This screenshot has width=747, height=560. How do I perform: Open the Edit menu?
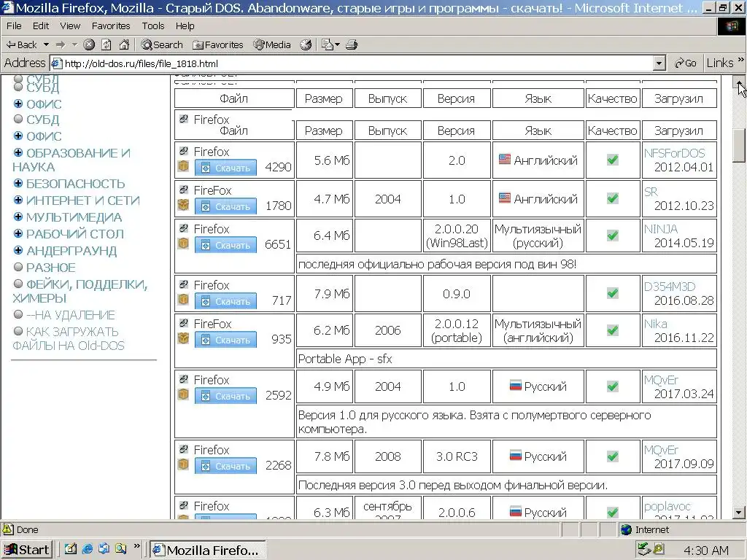(x=41, y=26)
